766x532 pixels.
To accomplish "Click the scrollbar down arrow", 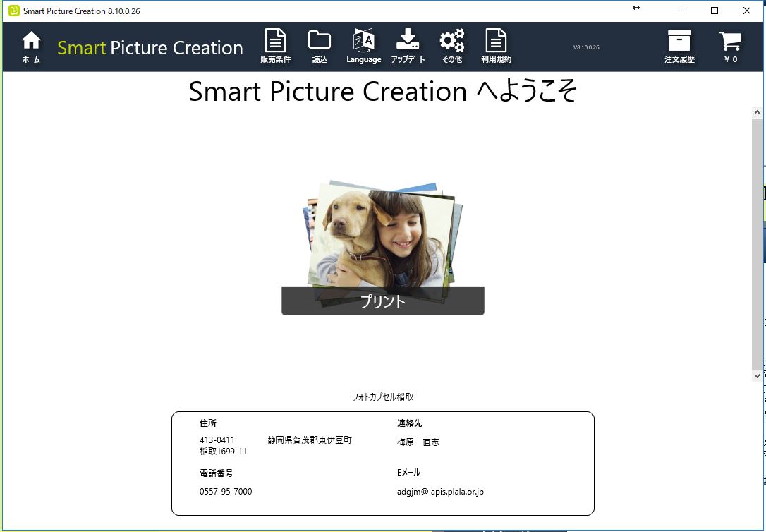I will (x=758, y=376).
